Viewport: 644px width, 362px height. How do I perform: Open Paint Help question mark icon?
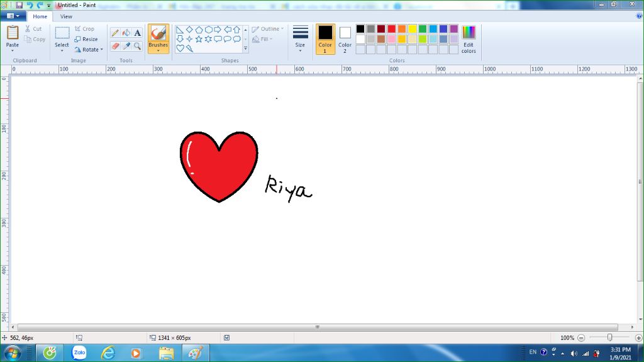[639, 16]
